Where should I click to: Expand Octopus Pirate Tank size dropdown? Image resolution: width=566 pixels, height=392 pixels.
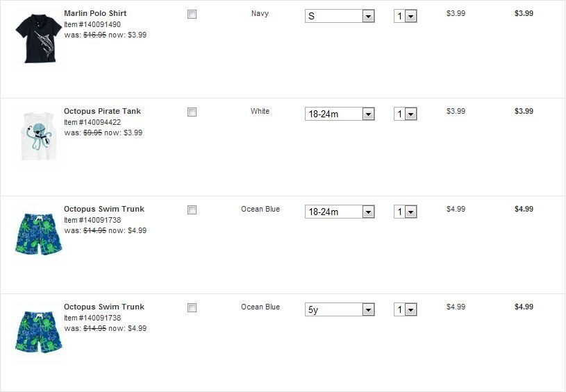[x=340, y=114]
